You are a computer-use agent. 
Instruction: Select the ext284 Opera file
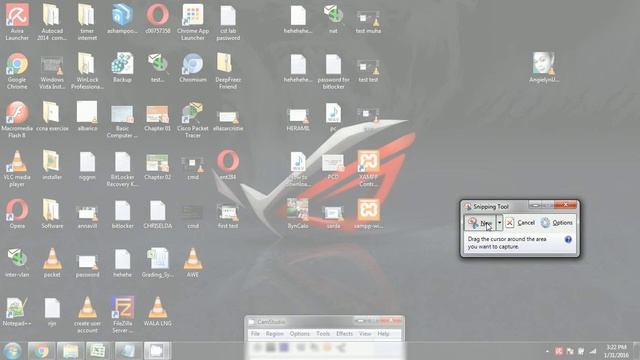(228, 165)
